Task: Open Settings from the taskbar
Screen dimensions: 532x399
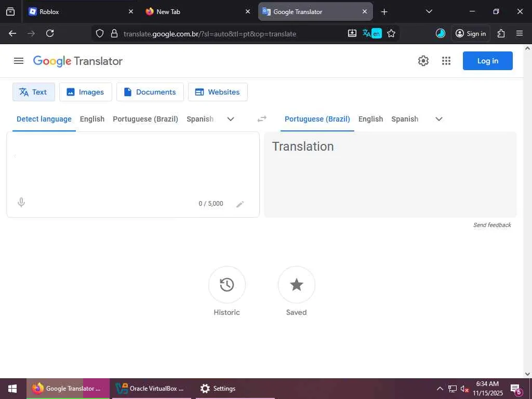Action: coord(235,389)
